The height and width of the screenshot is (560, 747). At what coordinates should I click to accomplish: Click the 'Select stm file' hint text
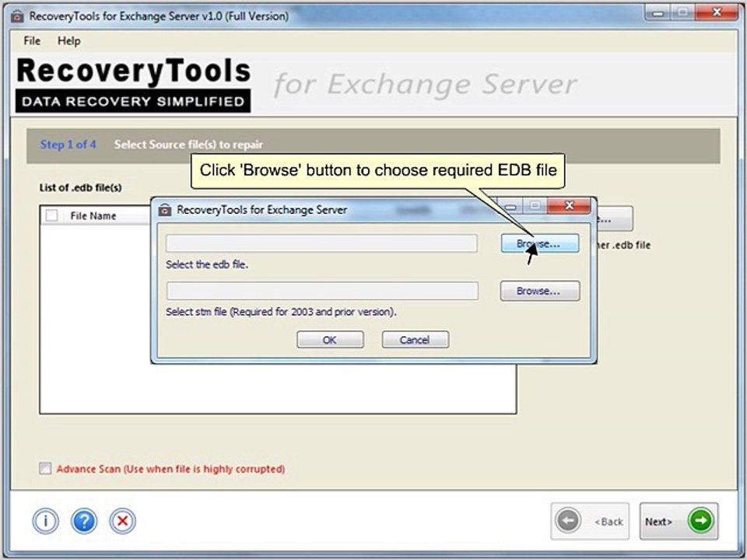click(x=281, y=312)
